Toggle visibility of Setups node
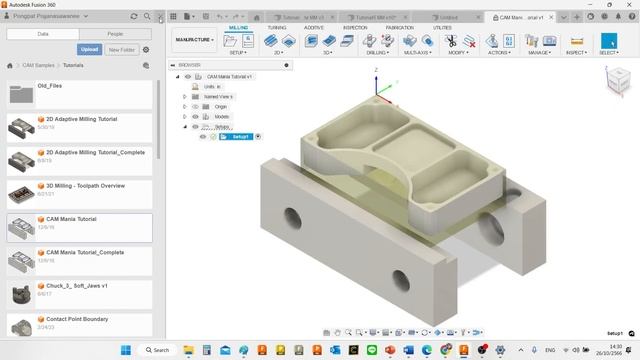 tap(195, 127)
